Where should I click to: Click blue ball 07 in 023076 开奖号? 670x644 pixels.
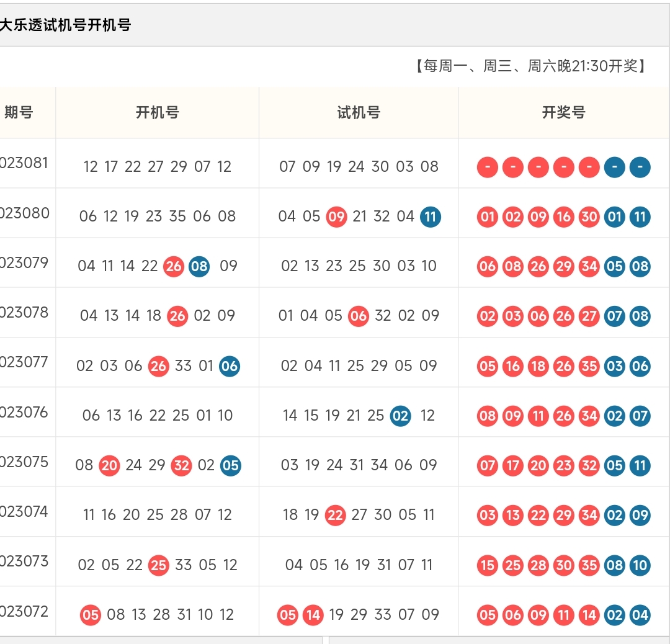pos(640,416)
